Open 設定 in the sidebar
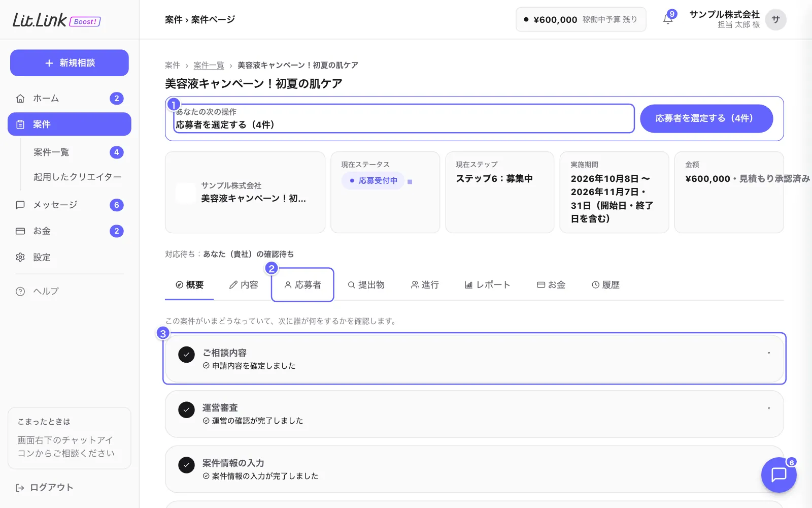812x508 pixels. [x=70, y=258]
